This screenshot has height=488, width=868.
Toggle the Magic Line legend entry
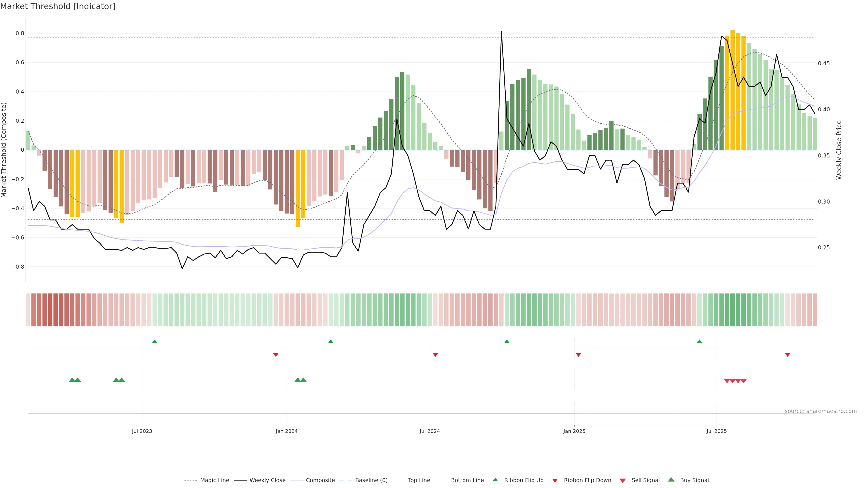coord(214,480)
